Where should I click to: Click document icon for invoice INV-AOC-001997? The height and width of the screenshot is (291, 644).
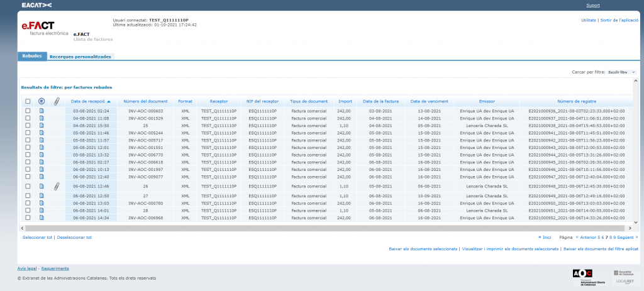point(42,170)
